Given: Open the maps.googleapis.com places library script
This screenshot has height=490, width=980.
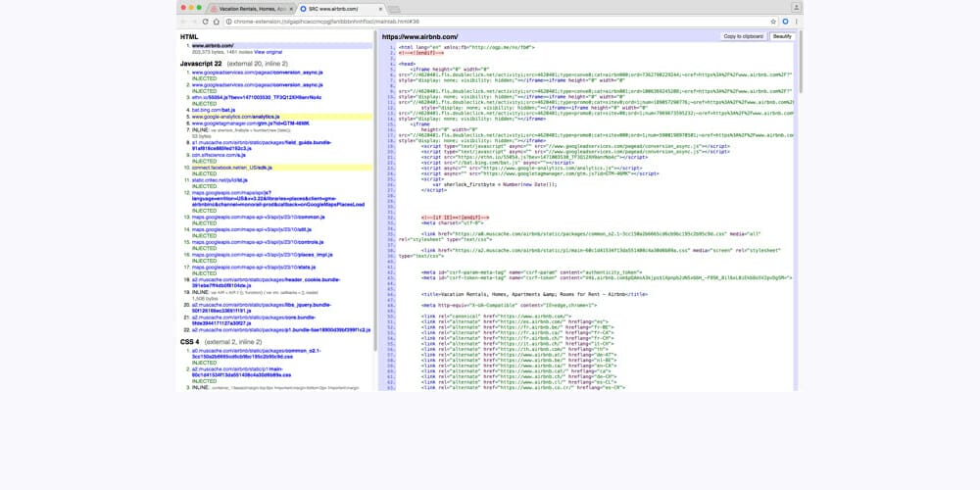Looking at the screenshot, I should tap(278, 199).
